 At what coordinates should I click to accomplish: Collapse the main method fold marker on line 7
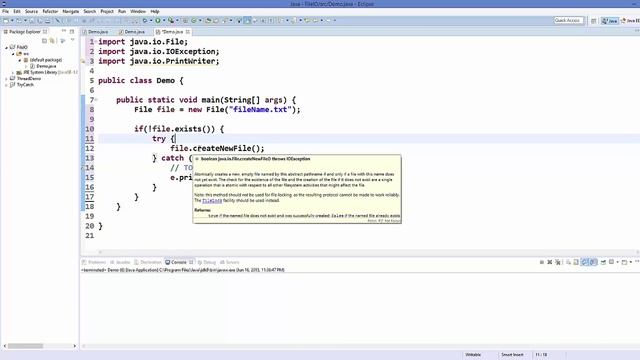(x=96, y=100)
